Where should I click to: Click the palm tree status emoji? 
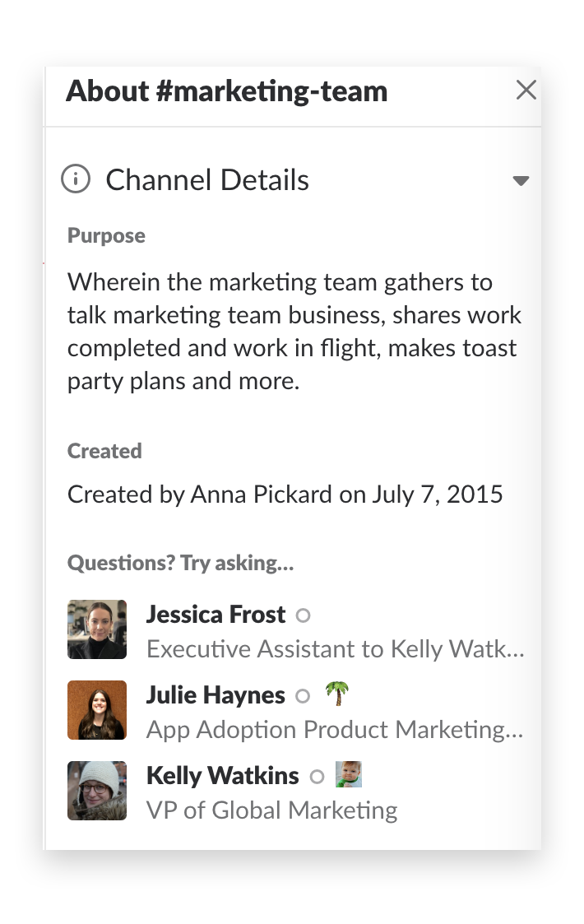pos(338,693)
